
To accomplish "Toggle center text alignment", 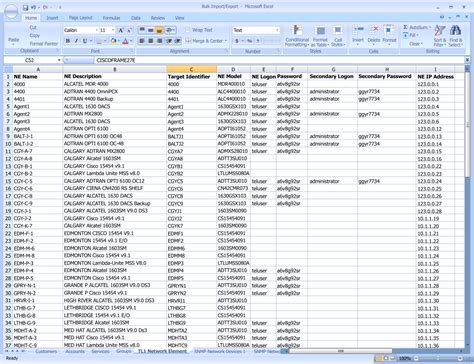I will pyautogui.click(x=151, y=41).
